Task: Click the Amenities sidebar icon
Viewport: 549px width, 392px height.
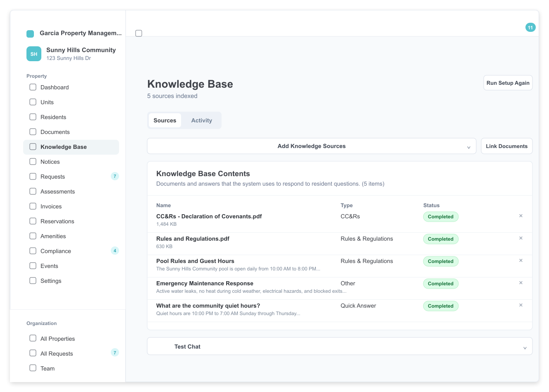Action: coord(33,236)
